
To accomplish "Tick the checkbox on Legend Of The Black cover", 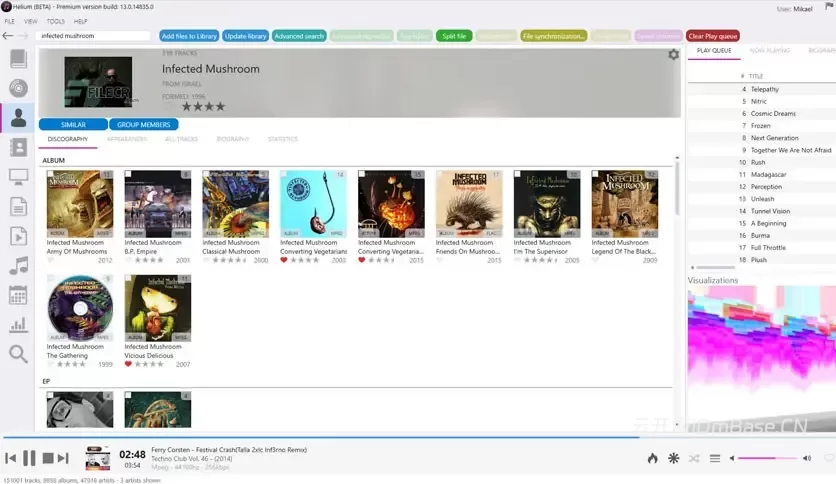I will 595,174.
